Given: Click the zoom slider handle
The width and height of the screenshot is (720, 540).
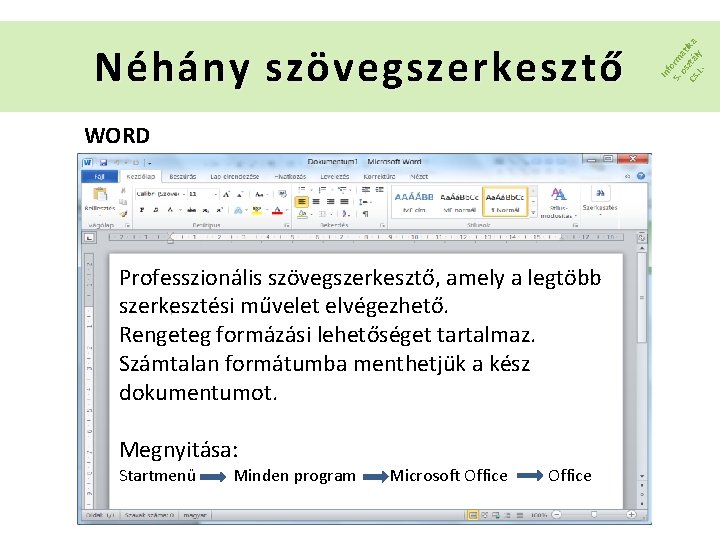Looking at the screenshot, I should click(594, 515).
